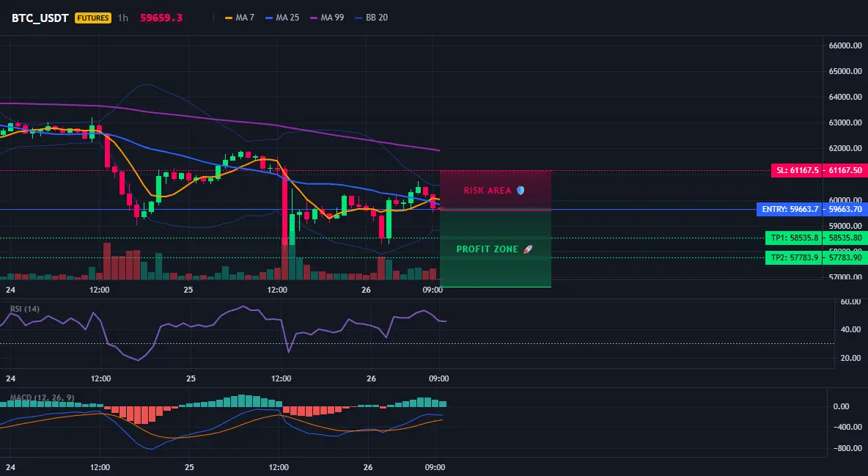Click the 09:00 label on main chart time axis
868x476 pixels.
tap(433, 290)
